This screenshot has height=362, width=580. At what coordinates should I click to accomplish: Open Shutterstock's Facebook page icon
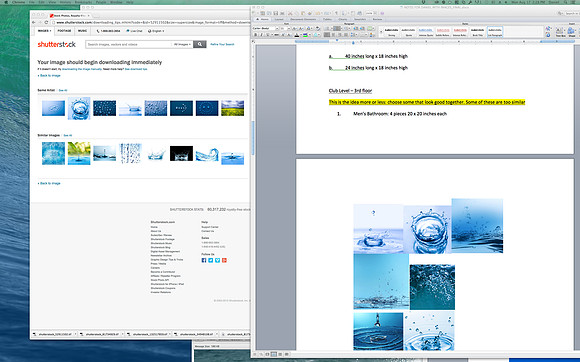(x=204, y=260)
